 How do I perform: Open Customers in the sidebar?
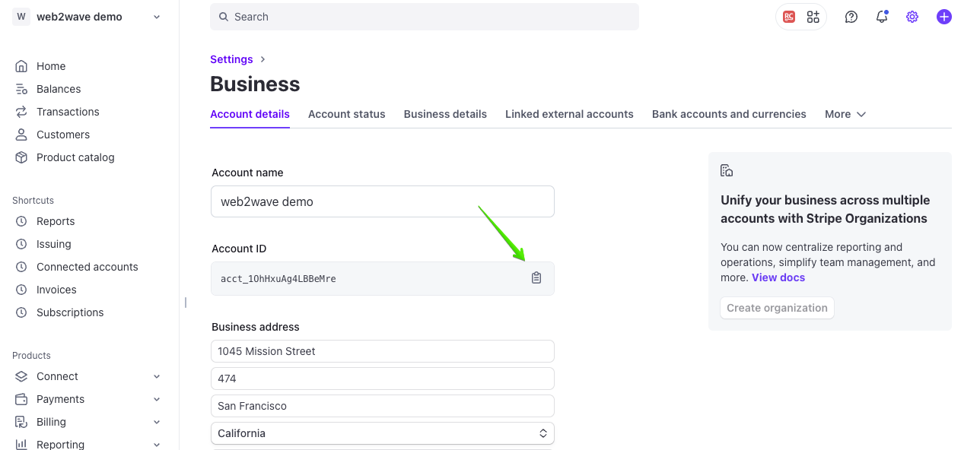[x=63, y=135]
